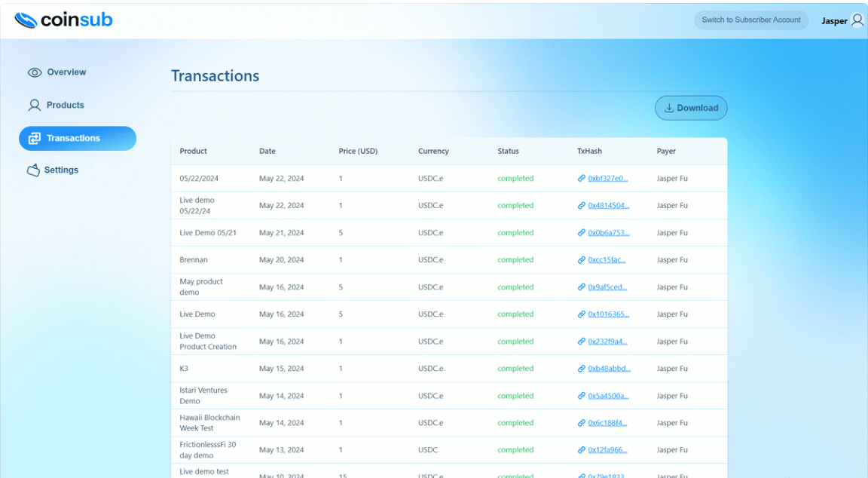The height and width of the screenshot is (478, 868).
Task: Click link icon beside 0xbf327e0 hash
Action: point(582,179)
